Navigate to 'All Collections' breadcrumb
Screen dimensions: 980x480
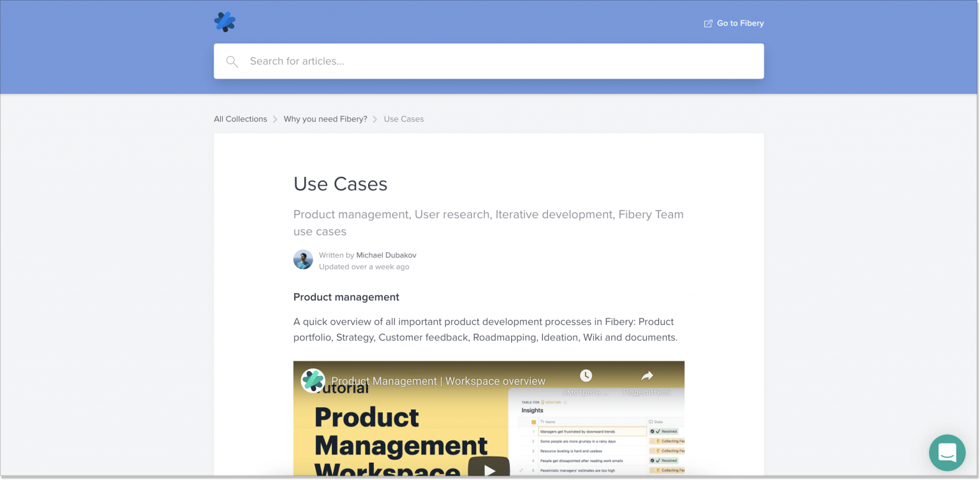point(240,119)
